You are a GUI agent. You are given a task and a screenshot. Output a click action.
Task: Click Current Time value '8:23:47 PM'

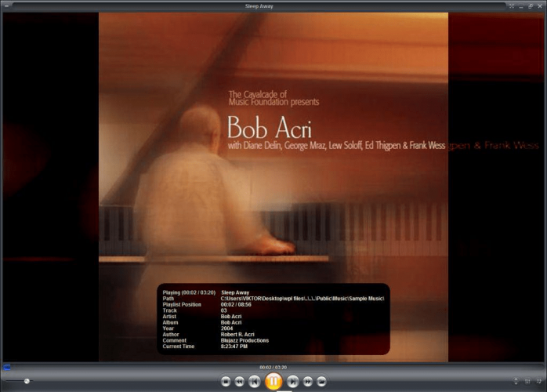(234, 347)
